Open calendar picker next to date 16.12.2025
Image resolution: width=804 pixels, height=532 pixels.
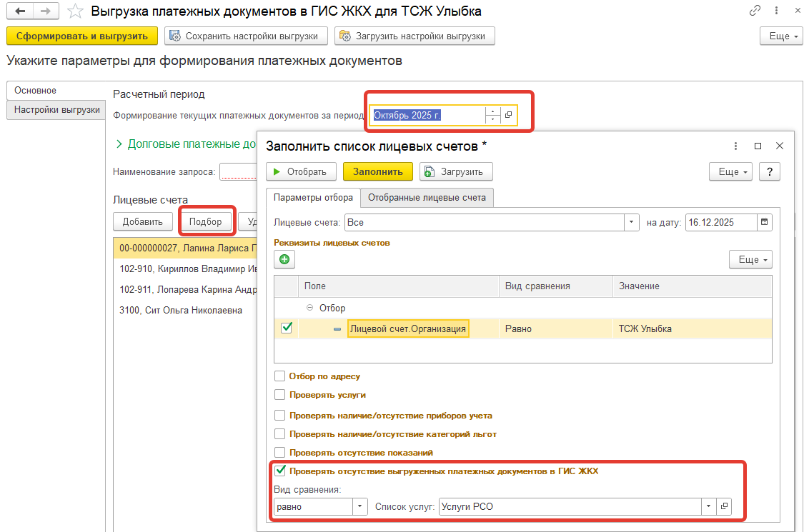pyautogui.click(x=765, y=222)
